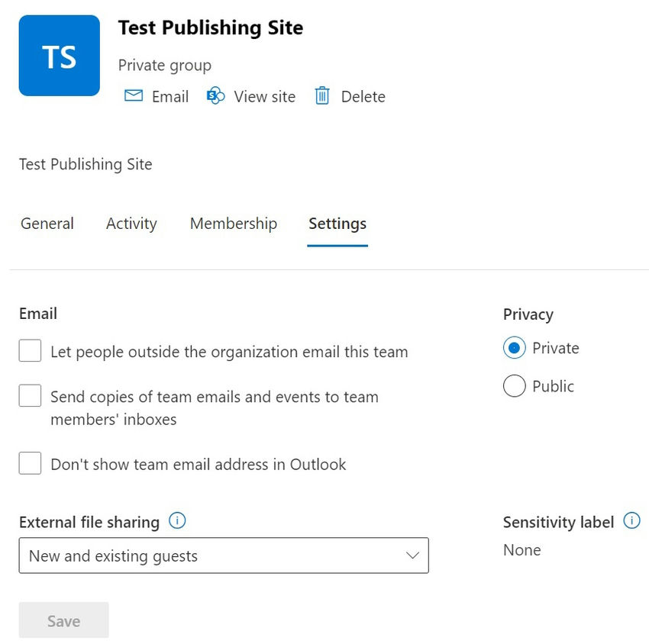Tick Don't show team email address in Outlook
Viewport: 649px width, 644px height.
point(30,463)
